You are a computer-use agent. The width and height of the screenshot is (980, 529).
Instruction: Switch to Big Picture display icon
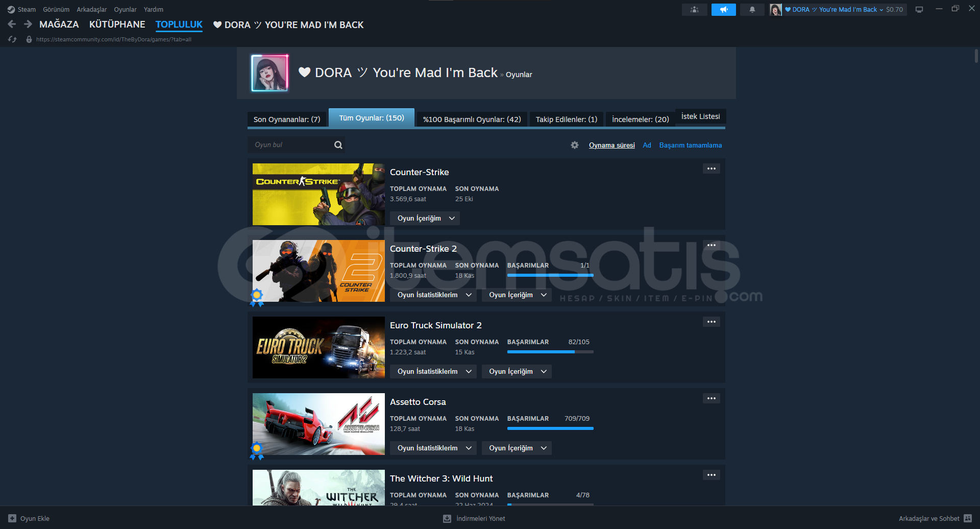click(x=919, y=10)
